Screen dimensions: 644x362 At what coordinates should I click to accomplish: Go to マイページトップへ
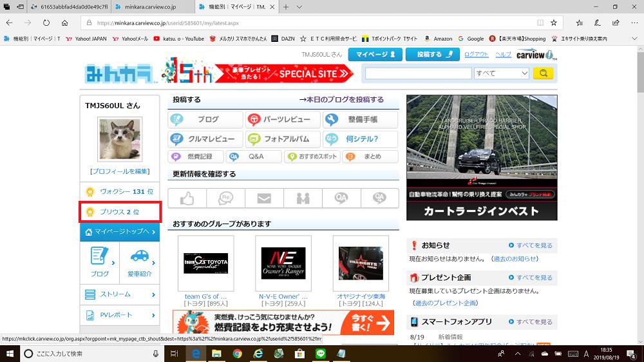120,232
